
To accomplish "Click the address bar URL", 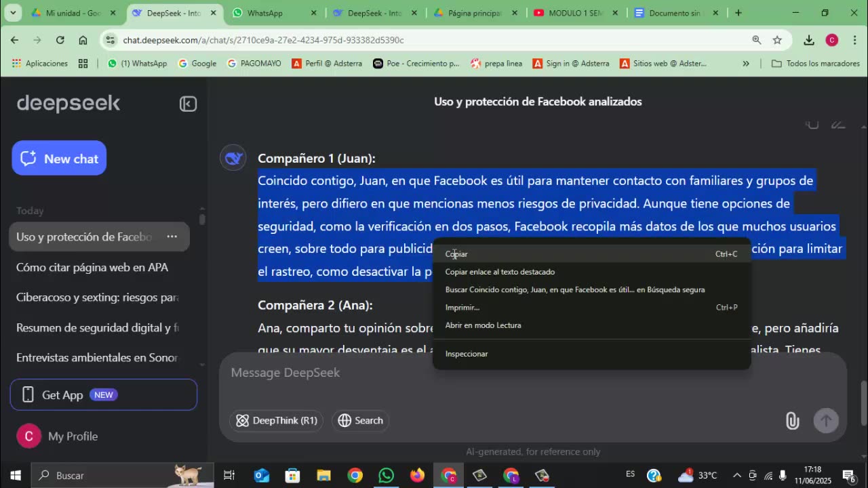I will [x=263, y=40].
